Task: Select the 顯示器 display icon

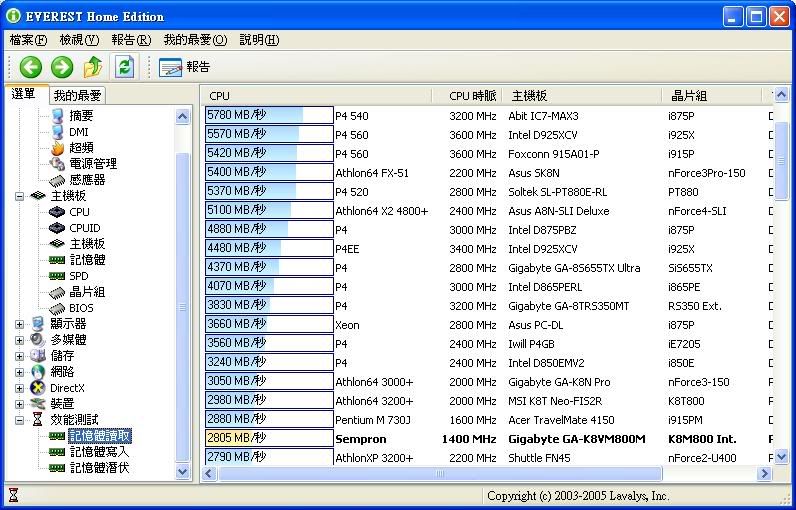Action: [38, 324]
